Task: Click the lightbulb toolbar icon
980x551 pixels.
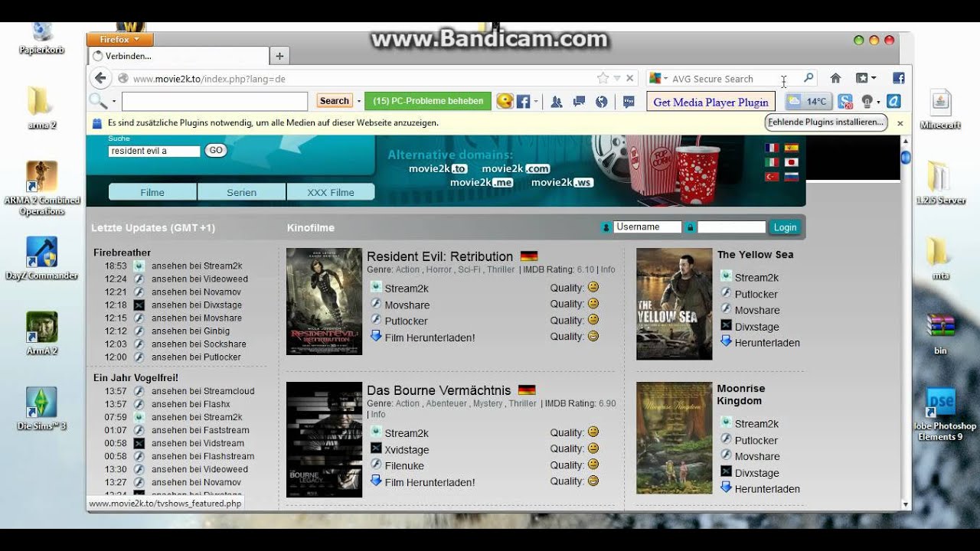Action: (867, 101)
